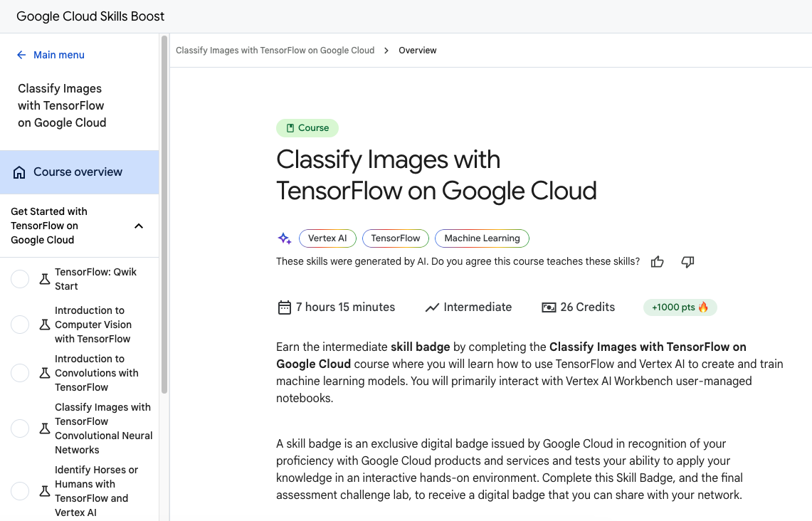Click the thumbs down icon to disagree with skills
812x521 pixels.
pyautogui.click(x=687, y=261)
